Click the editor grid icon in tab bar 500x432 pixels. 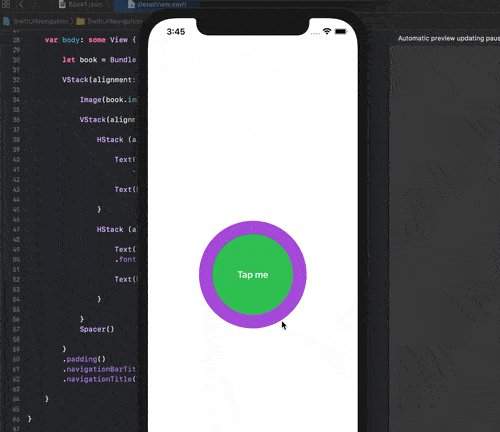(6, 4)
